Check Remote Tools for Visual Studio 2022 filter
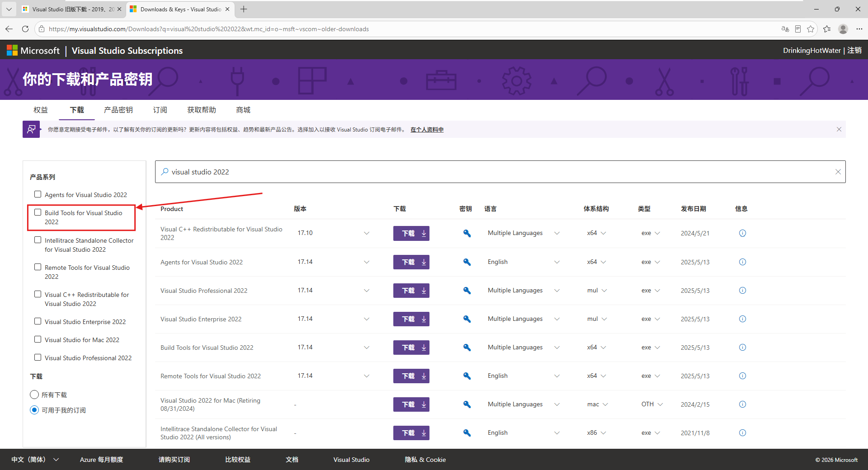 (38, 267)
